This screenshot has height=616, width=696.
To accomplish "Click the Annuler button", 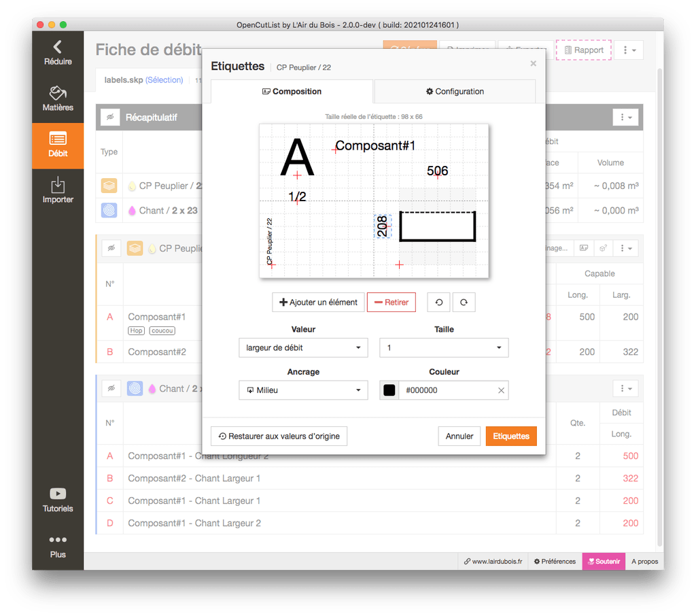I will point(459,436).
